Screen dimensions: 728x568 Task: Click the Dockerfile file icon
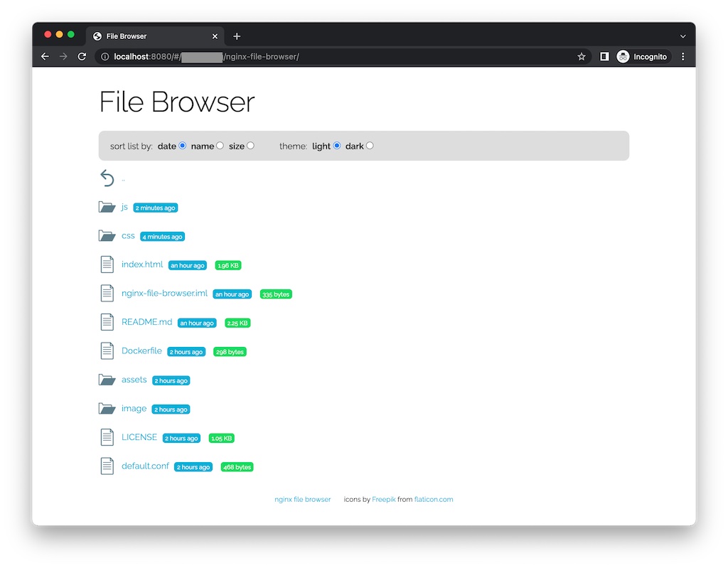tap(107, 350)
